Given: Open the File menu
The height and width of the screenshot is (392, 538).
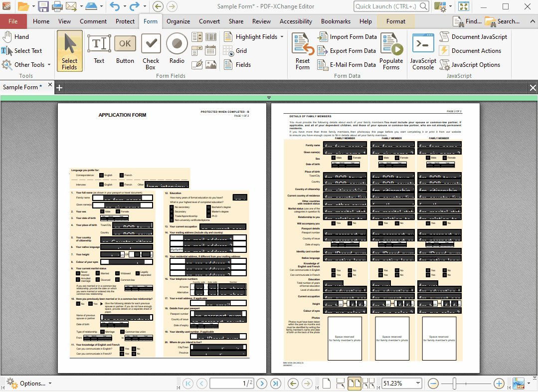Looking at the screenshot, I should click(x=13, y=21).
